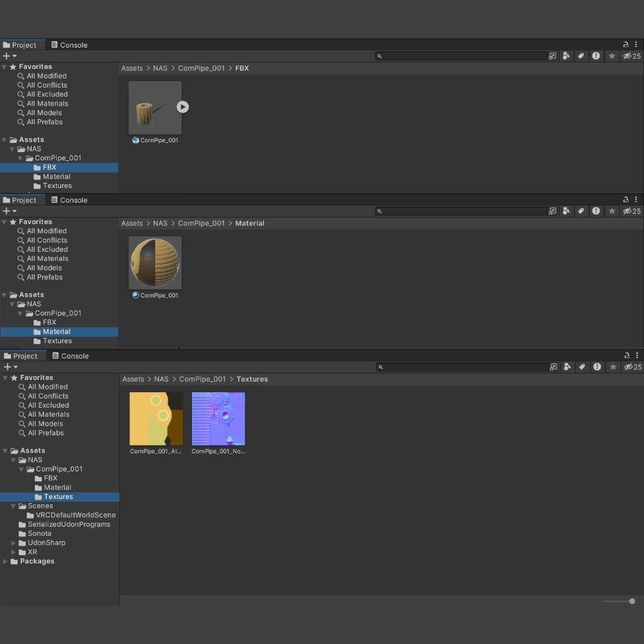Click favorite star icon in FBX folder panel toolbar
Viewport: 644px width, 644px height.
[x=612, y=56]
